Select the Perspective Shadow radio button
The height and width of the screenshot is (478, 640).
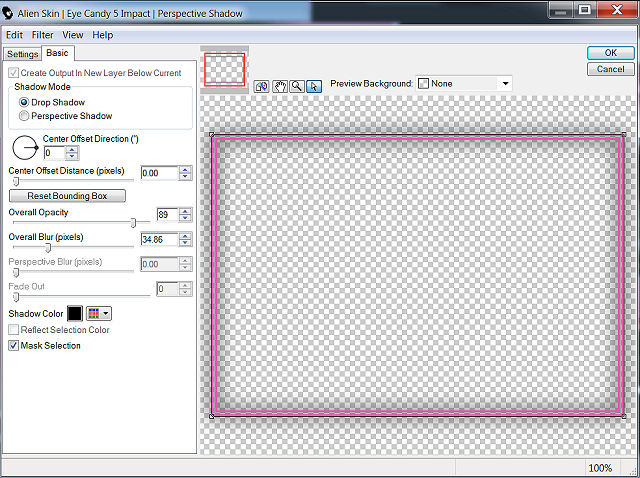point(24,116)
